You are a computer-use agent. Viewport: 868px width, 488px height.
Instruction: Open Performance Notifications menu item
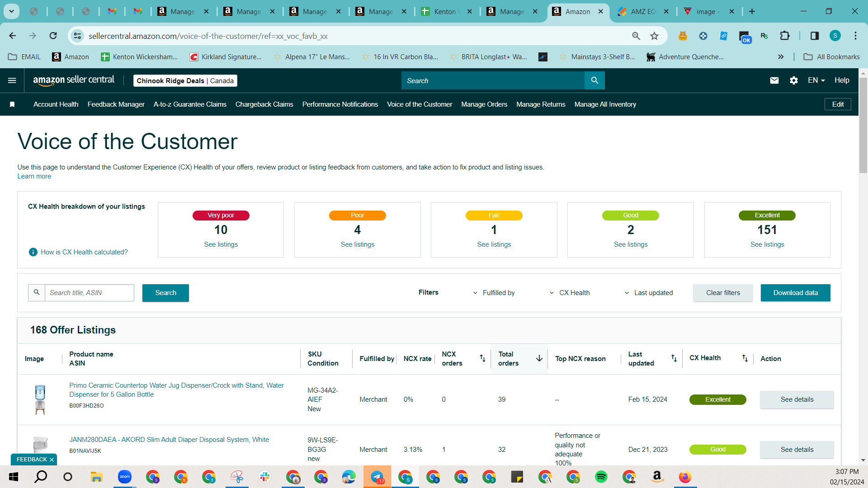(340, 104)
